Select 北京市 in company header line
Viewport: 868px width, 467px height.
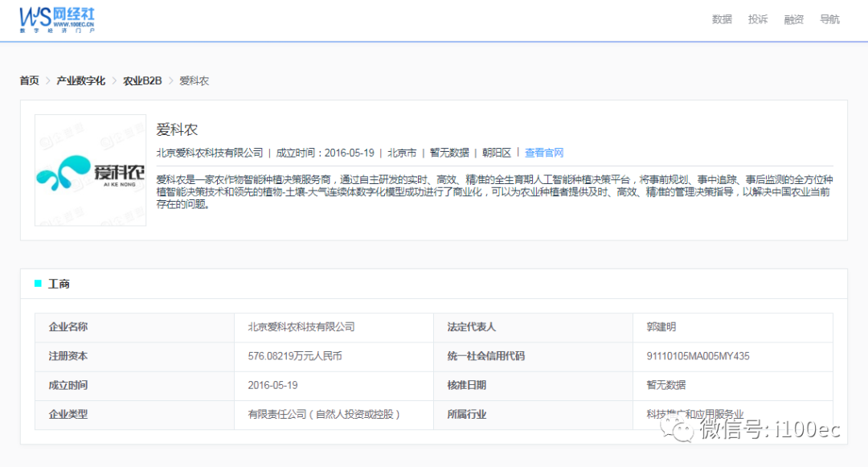click(402, 153)
